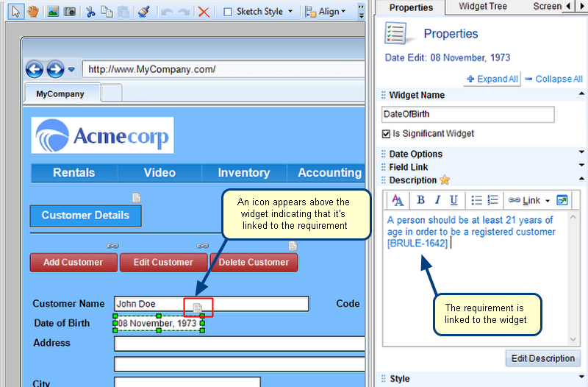
Task: Click the insert image toolbar icon
Action: [x=53, y=11]
